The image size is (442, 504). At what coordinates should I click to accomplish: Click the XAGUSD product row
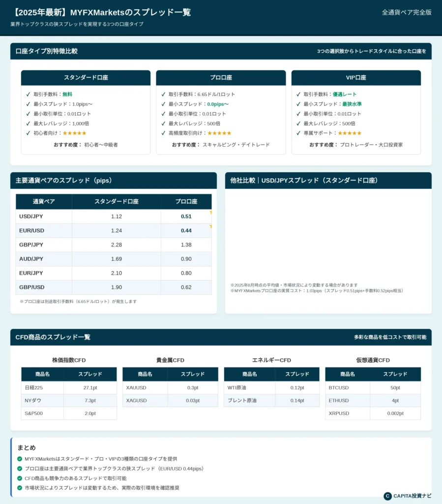pyautogui.click(x=171, y=401)
